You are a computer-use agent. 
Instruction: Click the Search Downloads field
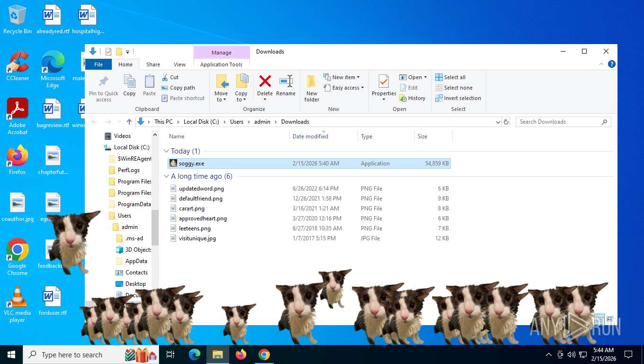coord(563,122)
